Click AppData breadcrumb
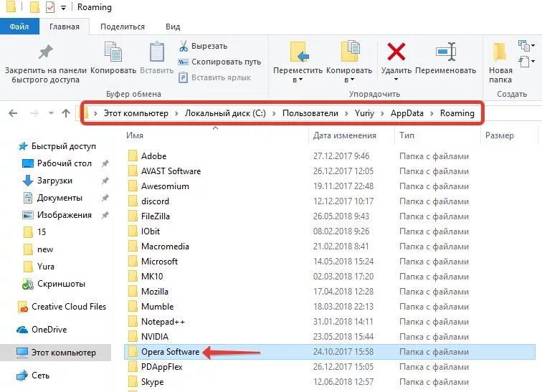 click(x=406, y=113)
